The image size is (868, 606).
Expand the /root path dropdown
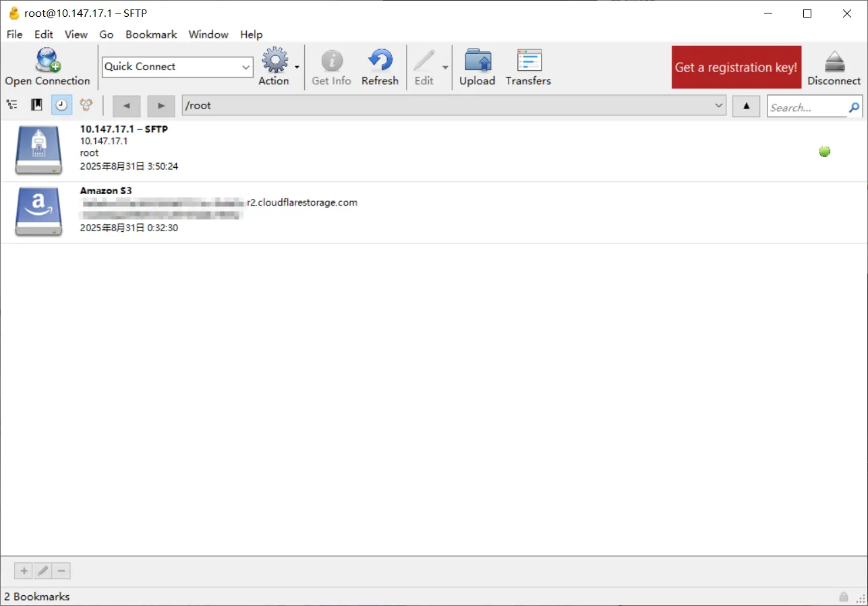point(718,106)
